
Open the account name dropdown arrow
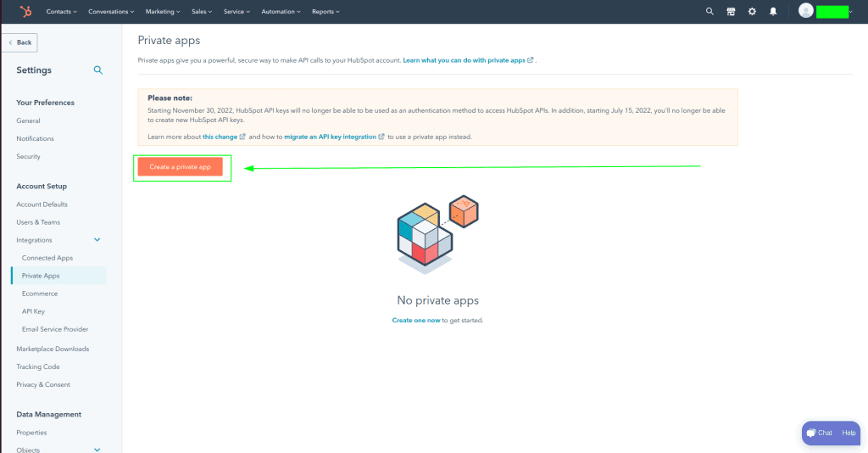tap(851, 12)
